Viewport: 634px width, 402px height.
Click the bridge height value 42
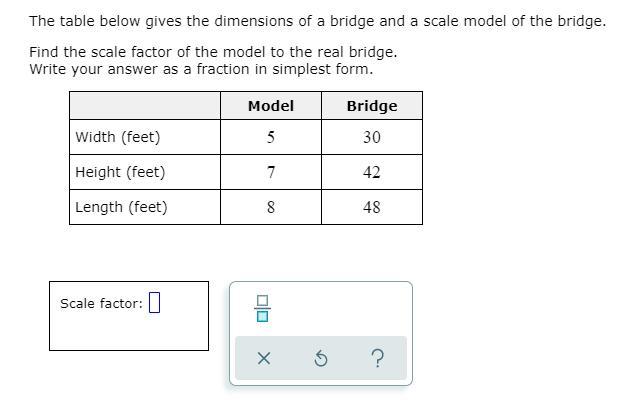point(372,172)
